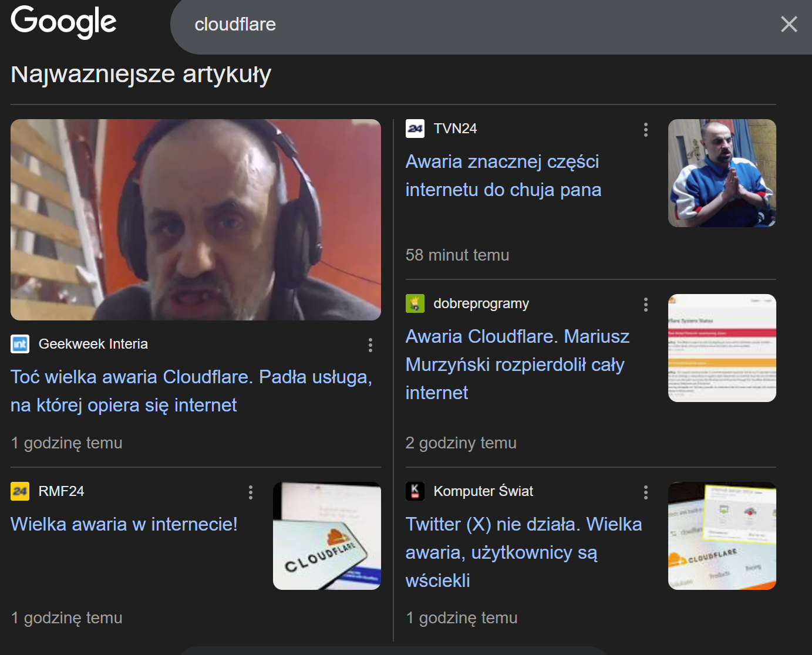Click the Google logo
Image resolution: width=812 pixels, height=655 pixels.
[x=63, y=22]
